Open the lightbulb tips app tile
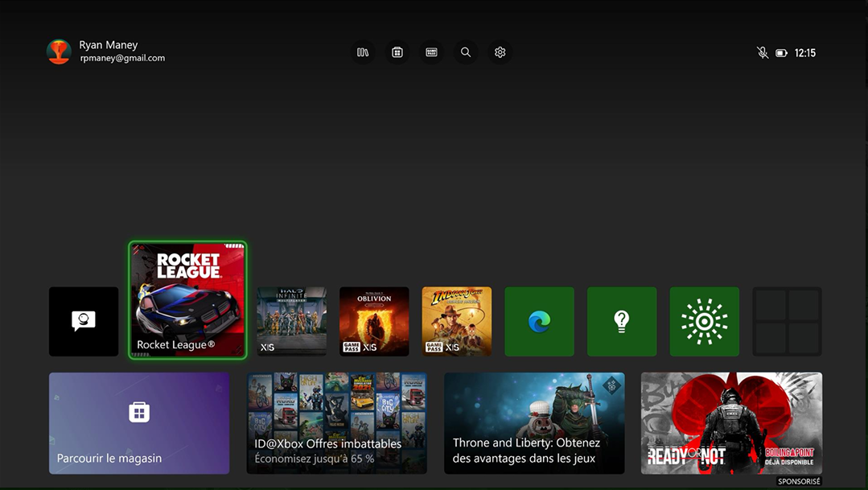Viewport: 868px width, 490px height. click(622, 322)
